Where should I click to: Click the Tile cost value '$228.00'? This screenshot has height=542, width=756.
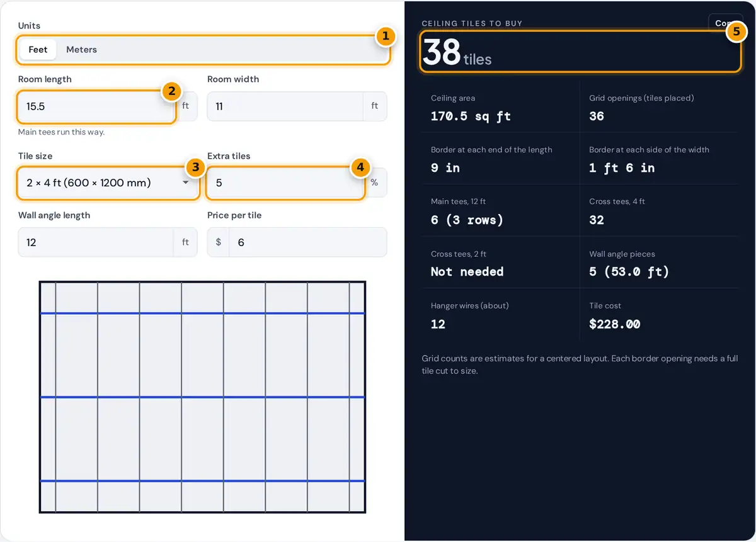click(615, 324)
